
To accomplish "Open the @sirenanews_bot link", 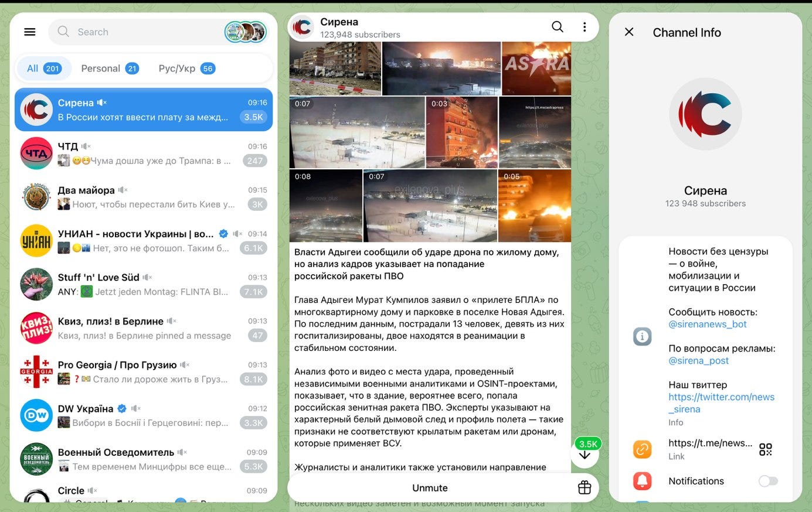I will click(x=708, y=324).
